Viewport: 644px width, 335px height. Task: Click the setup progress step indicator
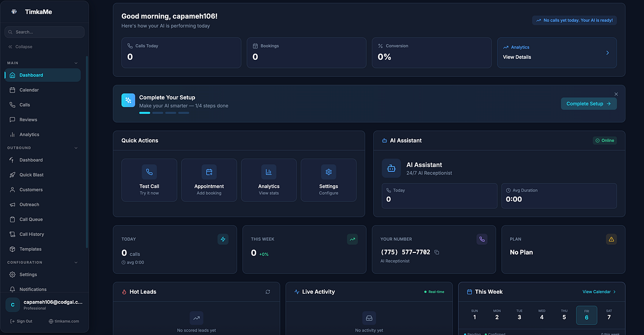(164, 113)
